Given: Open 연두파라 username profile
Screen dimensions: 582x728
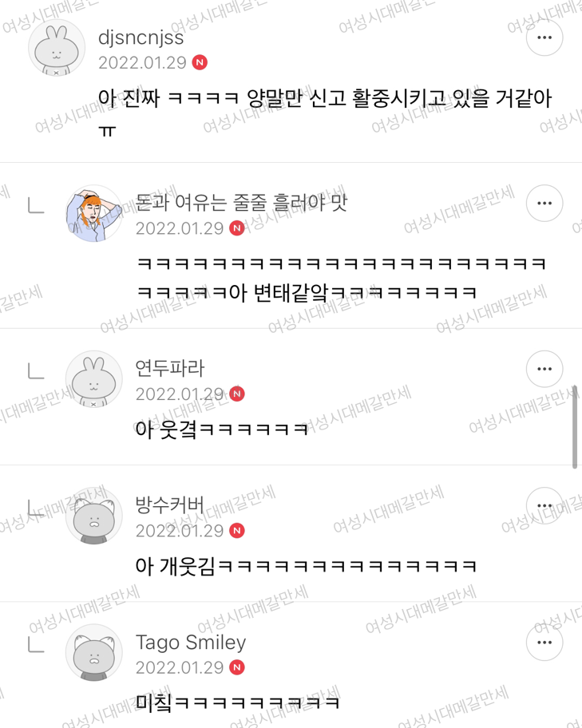Looking at the screenshot, I should pyautogui.click(x=169, y=368).
